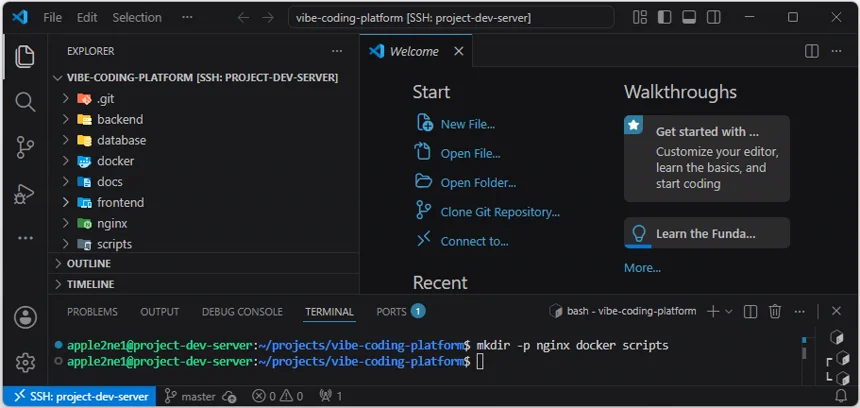Image resolution: width=860 pixels, height=408 pixels.
Task: Collapse the VIBE-CODING-PLATFORM root folder
Action: point(203,78)
